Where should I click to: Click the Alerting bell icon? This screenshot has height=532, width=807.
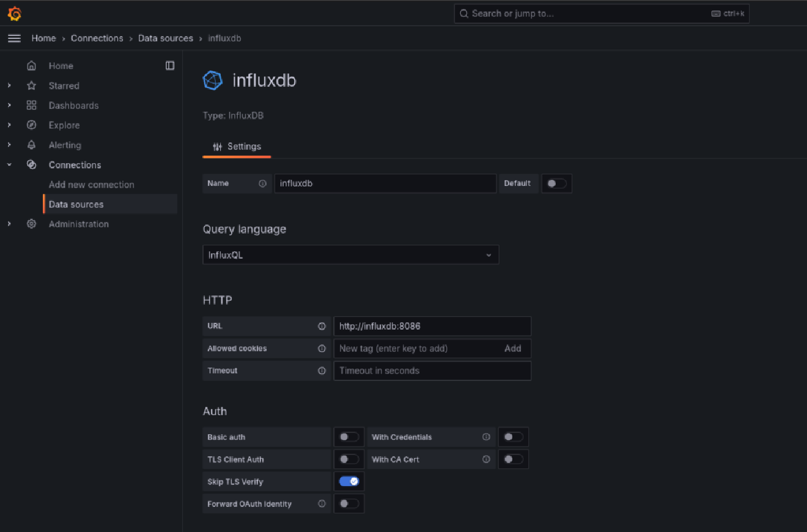coord(31,145)
